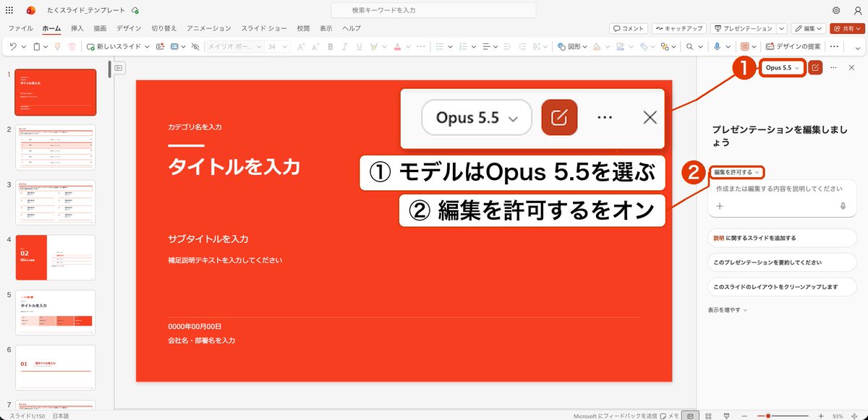Click the 共有 share button

click(x=846, y=28)
